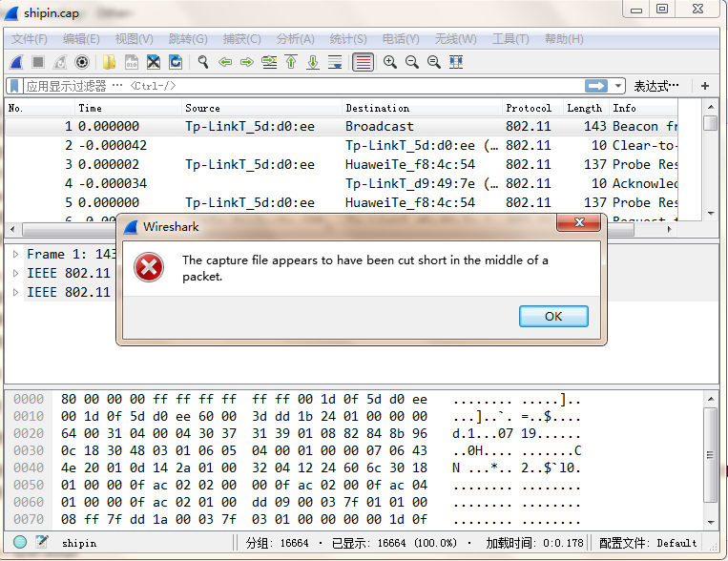Go to specified packet icon
Image resolution: width=728 pixels, height=561 pixels.
click(x=269, y=62)
